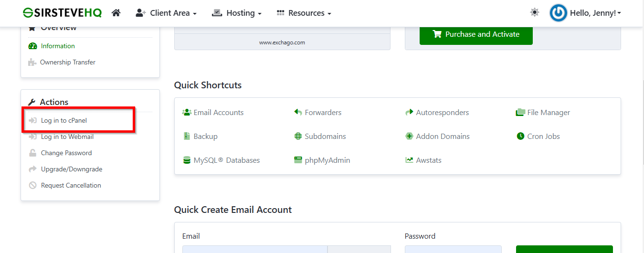Open Email Accounts shortcut
Viewport: 644px width, 253px height.
click(219, 113)
